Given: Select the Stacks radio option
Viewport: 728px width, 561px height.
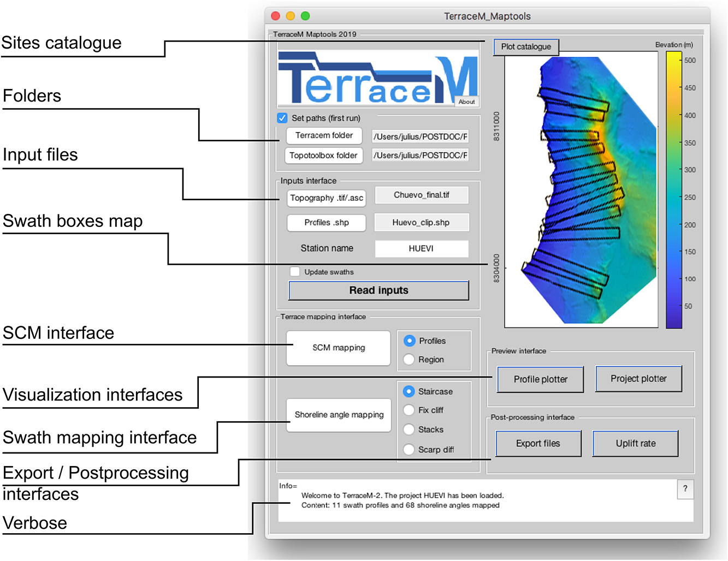Looking at the screenshot, I should (409, 429).
